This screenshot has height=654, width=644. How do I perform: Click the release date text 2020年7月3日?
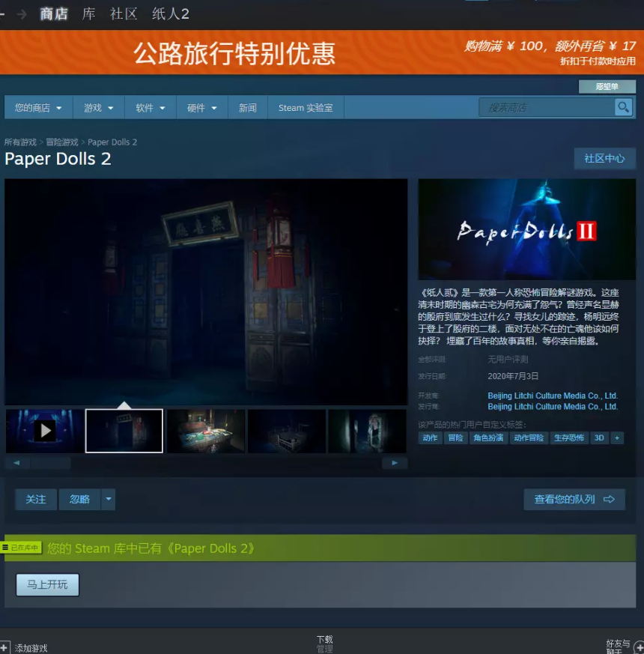[513, 376]
